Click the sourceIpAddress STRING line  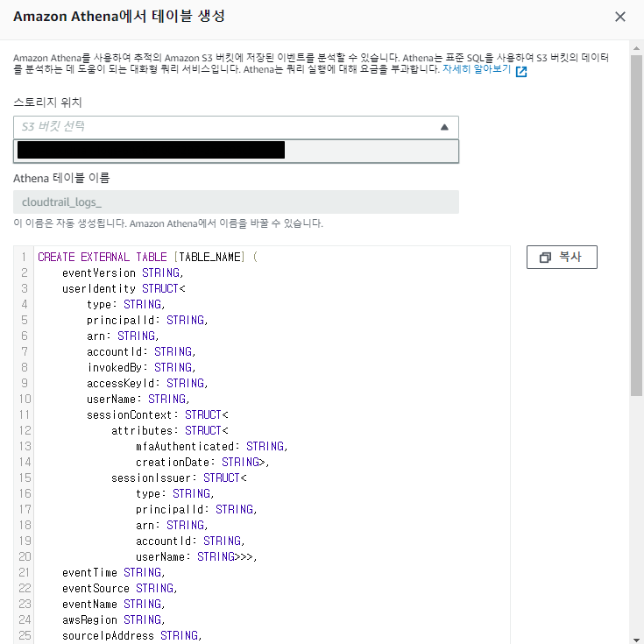(132, 636)
